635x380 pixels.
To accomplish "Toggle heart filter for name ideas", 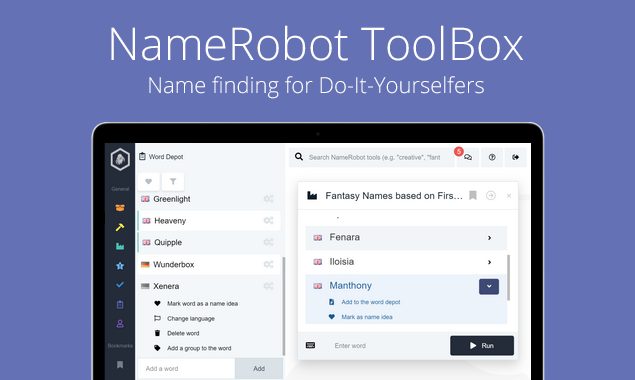I will pos(149,181).
